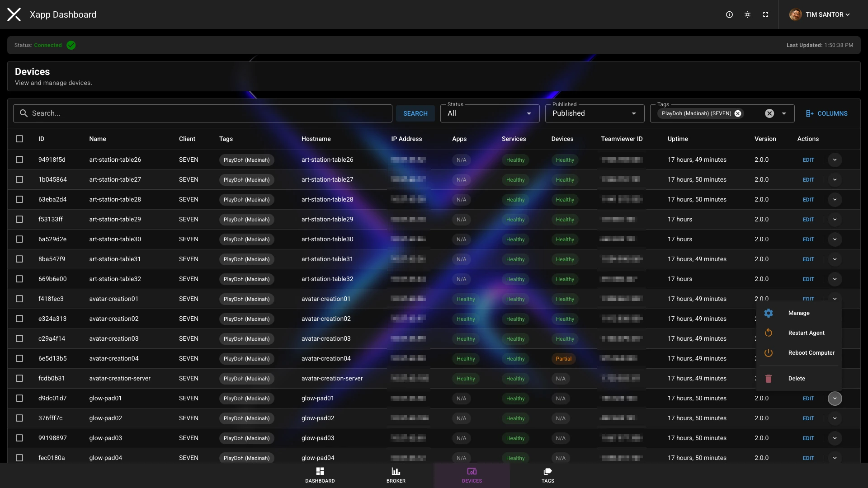868x488 pixels.
Task: Click the green connected status checkmark
Action: [71, 45]
